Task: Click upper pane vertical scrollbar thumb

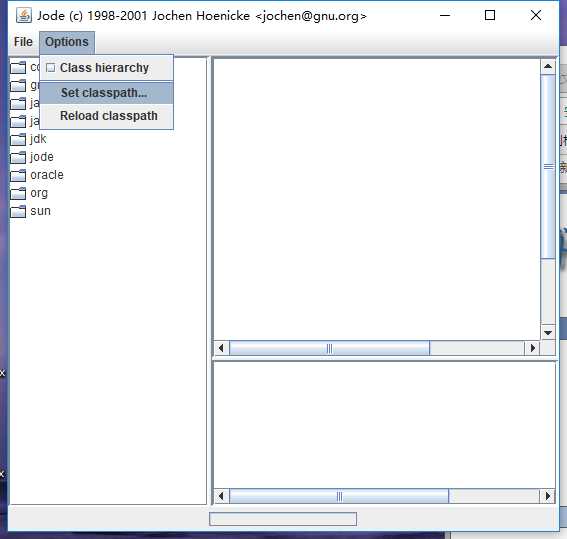Action: click(x=548, y=167)
